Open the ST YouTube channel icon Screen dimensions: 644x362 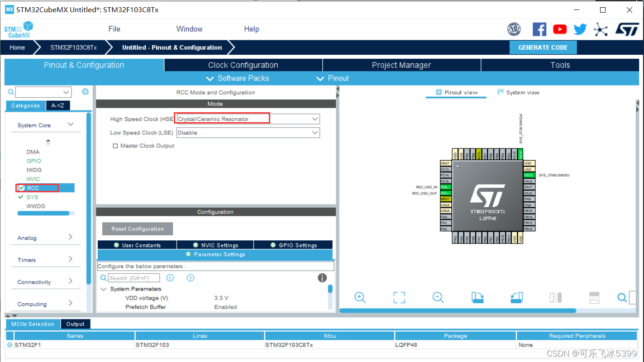pos(560,29)
